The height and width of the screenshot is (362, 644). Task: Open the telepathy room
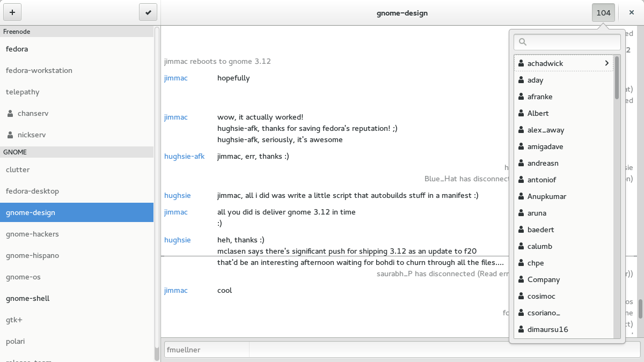click(77, 92)
